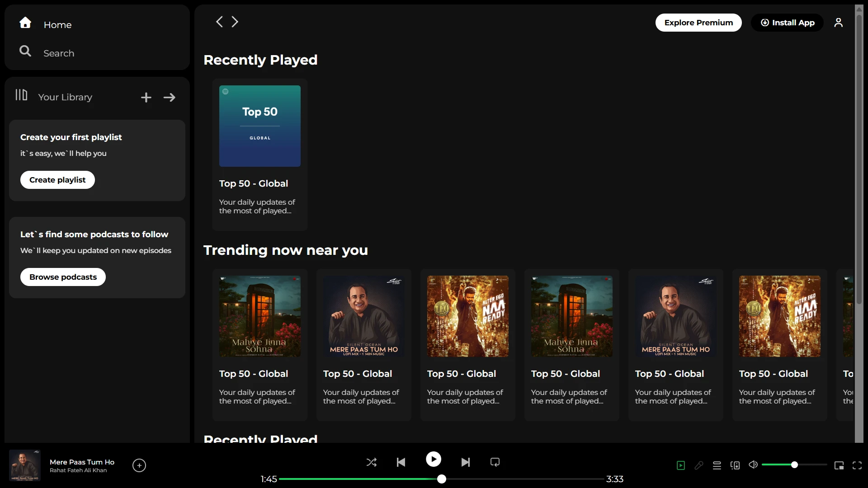The width and height of the screenshot is (868, 488).
Task: Navigate forward with the right chevron
Action: [x=235, y=21]
